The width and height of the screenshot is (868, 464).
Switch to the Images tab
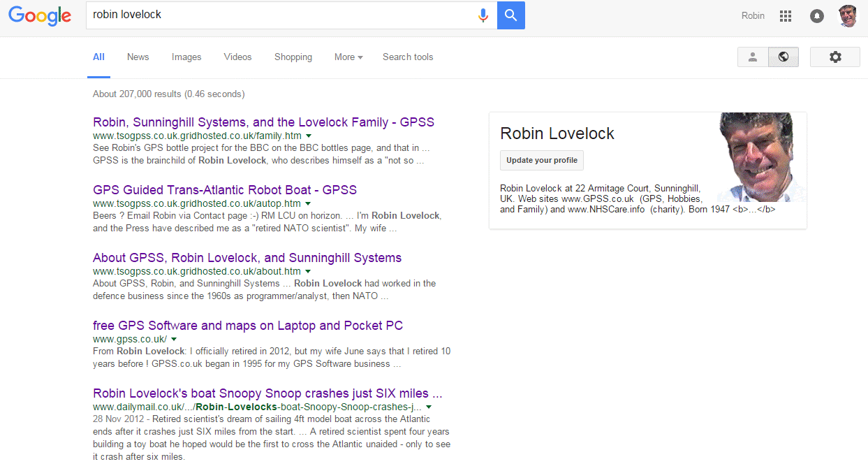pos(186,57)
